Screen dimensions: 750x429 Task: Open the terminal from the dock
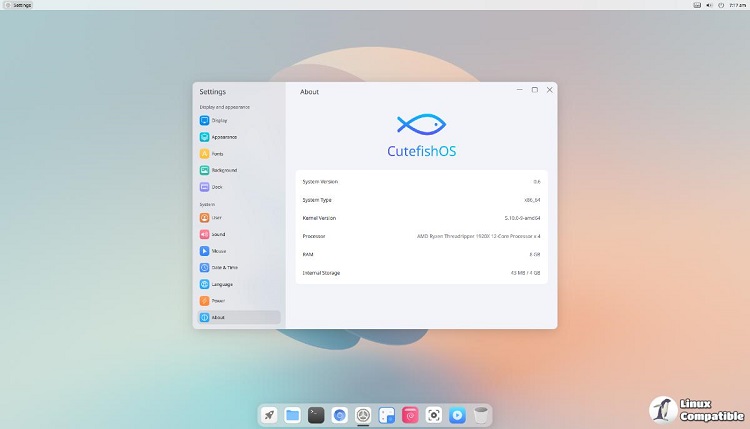click(x=316, y=414)
